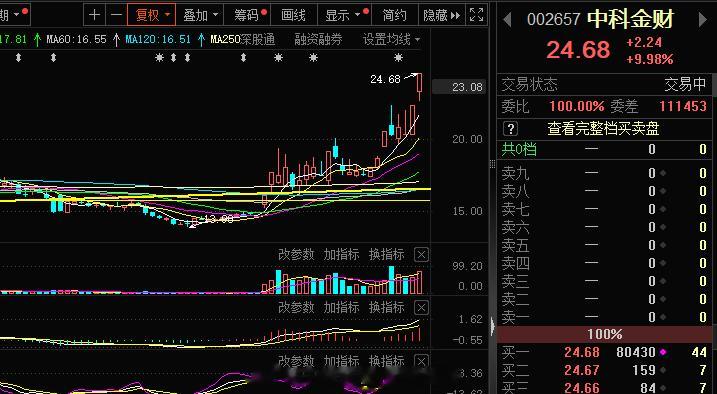
Task: Open the period dropdown at top-left
Action: click(x=15, y=15)
